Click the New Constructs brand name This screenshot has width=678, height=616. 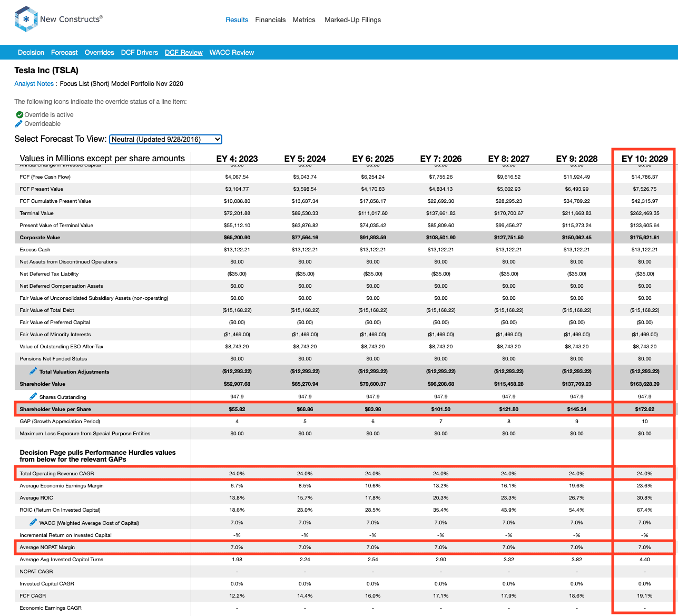(x=71, y=19)
